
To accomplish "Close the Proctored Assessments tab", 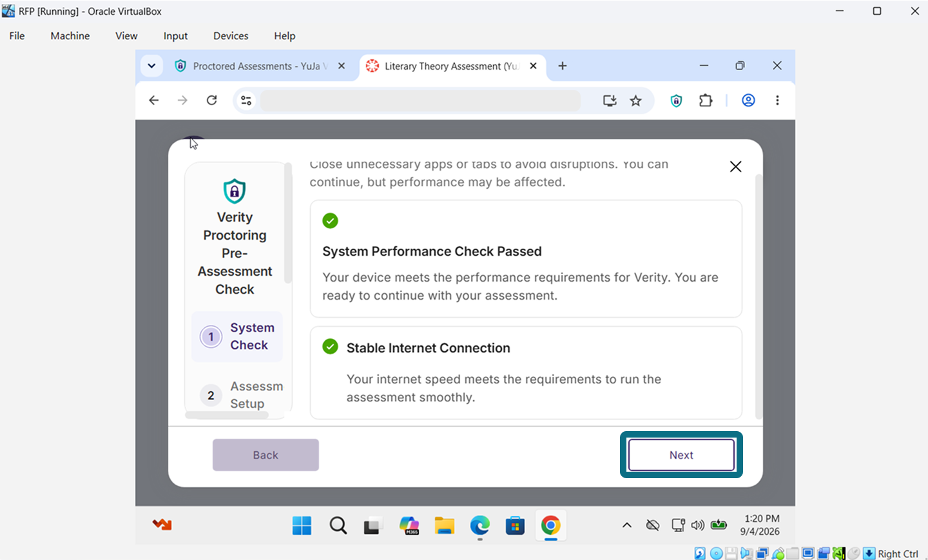I will pyautogui.click(x=342, y=66).
